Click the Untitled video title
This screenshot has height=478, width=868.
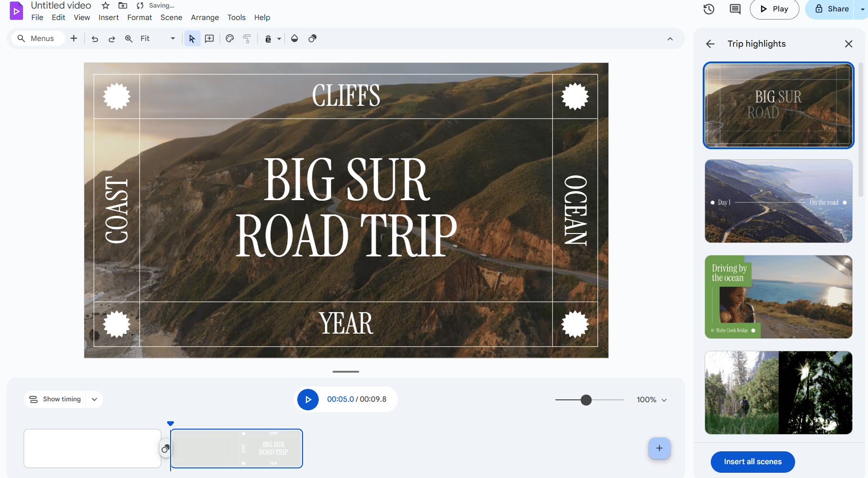[61, 6]
